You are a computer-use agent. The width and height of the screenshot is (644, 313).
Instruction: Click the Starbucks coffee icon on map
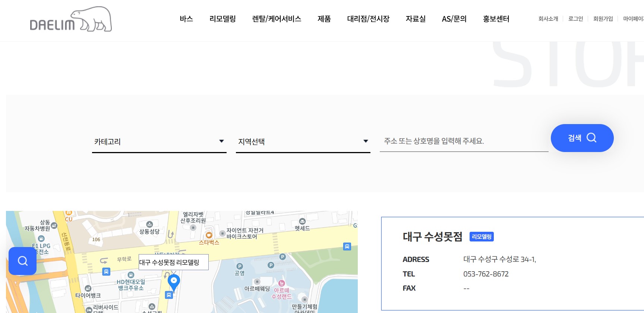(209, 235)
